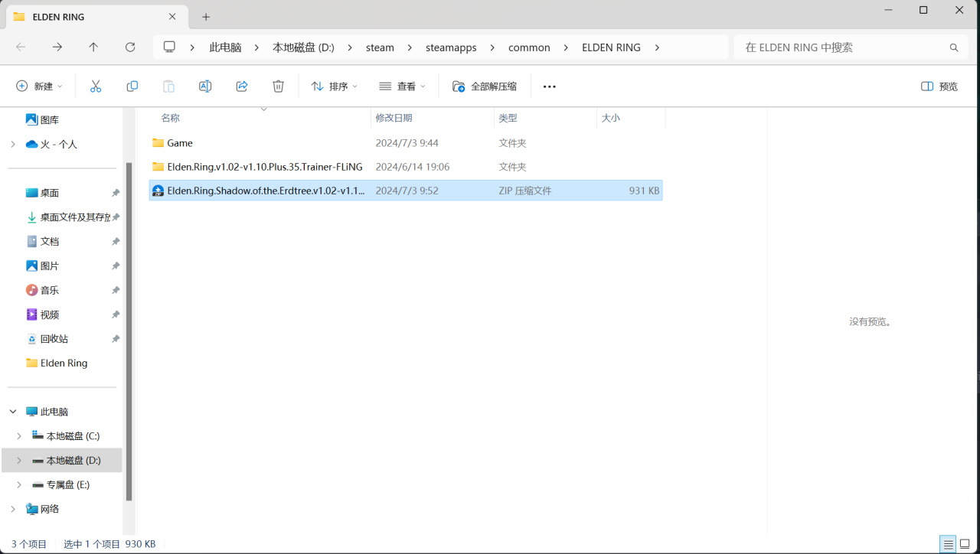Navigate to 本地磁盘 (D:) breadcrumb
The image size is (980, 554).
click(x=303, y=47)
